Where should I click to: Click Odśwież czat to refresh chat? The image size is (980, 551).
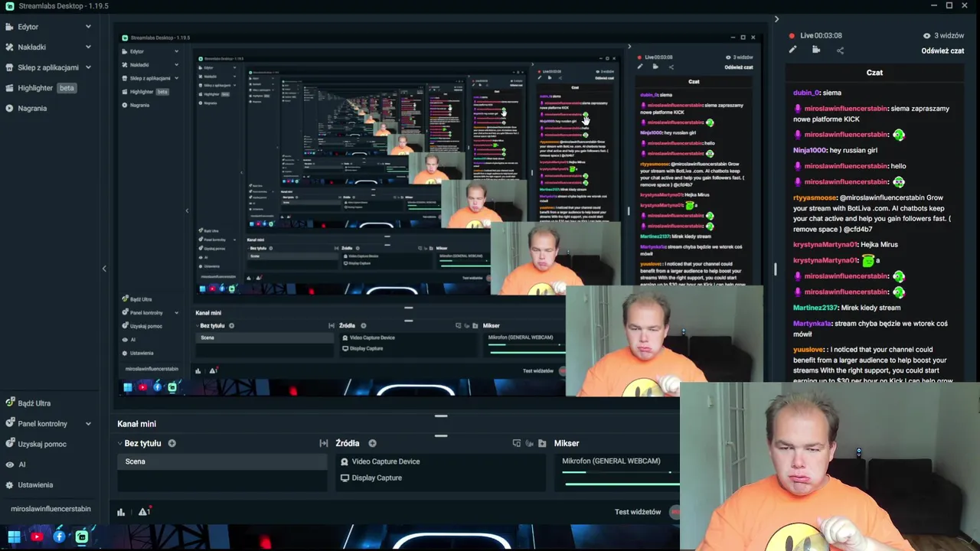[x=942, y=51]
